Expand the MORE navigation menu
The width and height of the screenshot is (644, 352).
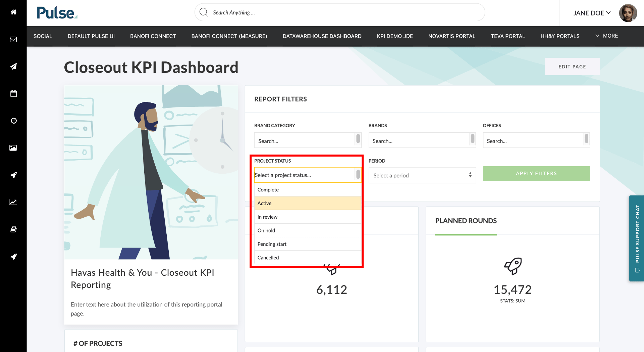pyautogui.click(x=607, y=36)
